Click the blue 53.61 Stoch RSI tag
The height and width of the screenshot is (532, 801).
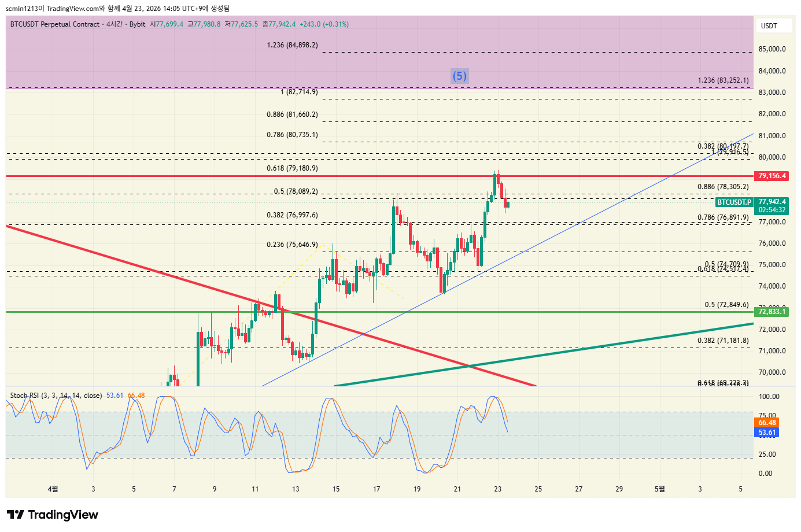[767, 433]
